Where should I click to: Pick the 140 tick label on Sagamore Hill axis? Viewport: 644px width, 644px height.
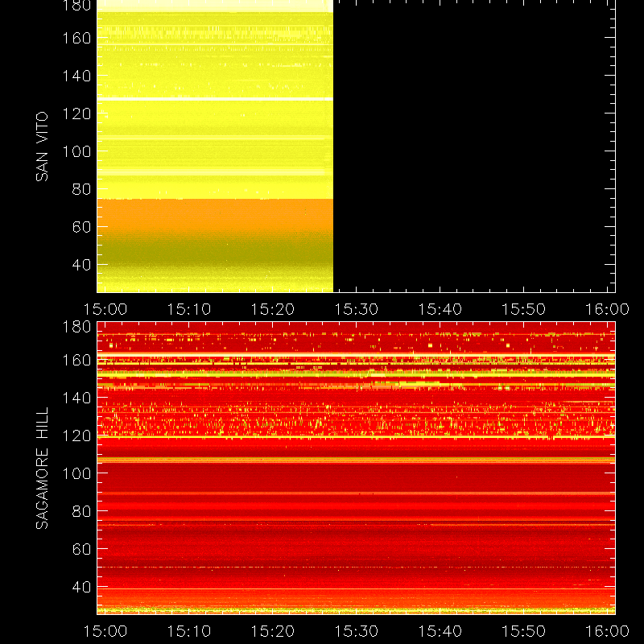(x=76, y=398)
